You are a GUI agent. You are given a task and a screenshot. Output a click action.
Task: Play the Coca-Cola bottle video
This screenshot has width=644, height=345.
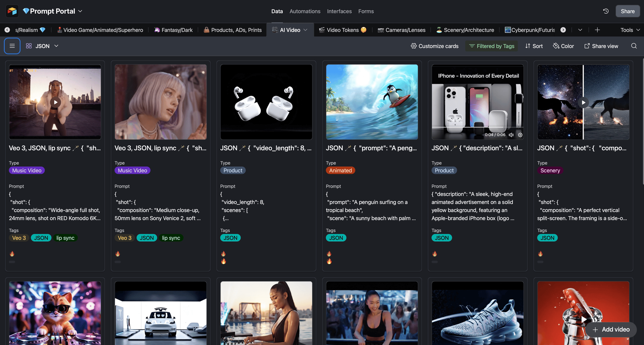pyautogui.click(x=583, y=319)
